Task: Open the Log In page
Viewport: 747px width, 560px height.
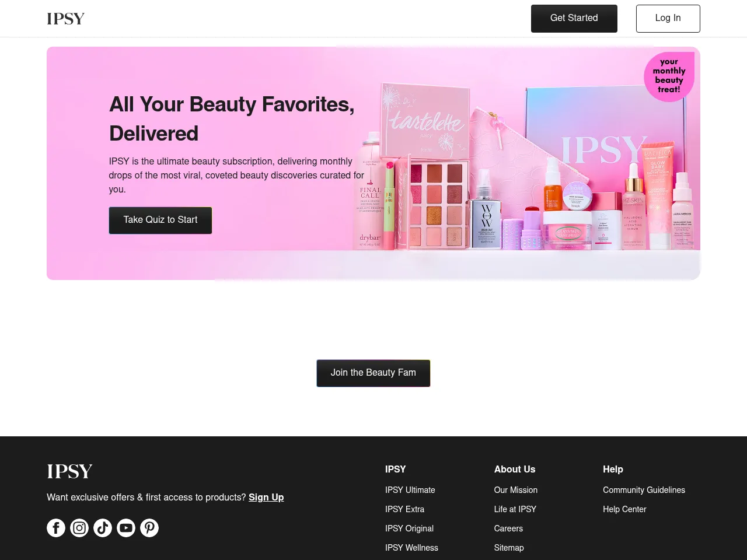Action: [x=668, y=18]
